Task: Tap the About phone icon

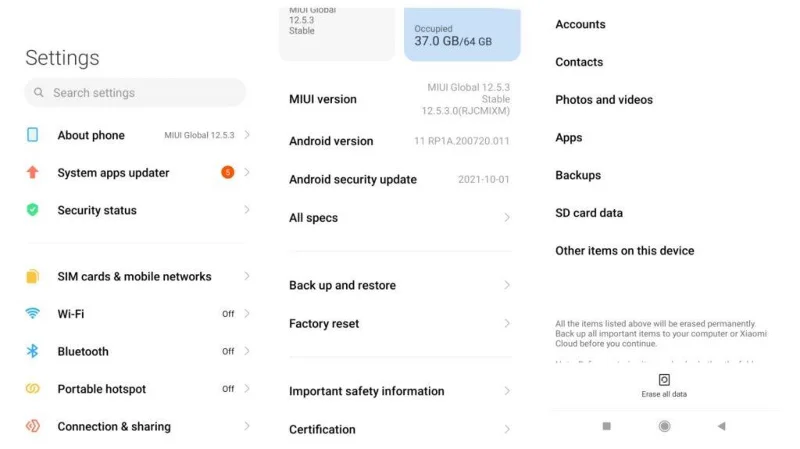Action: [32, 135]
